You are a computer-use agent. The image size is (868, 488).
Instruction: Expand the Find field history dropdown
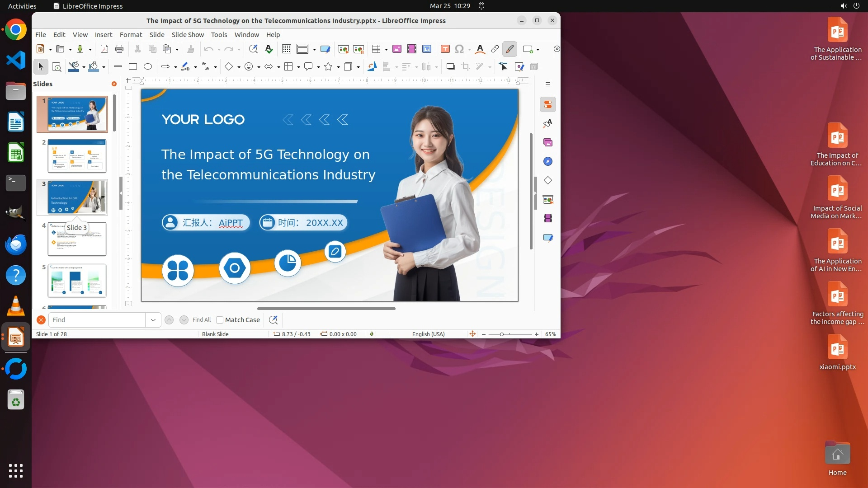[153, 320]
